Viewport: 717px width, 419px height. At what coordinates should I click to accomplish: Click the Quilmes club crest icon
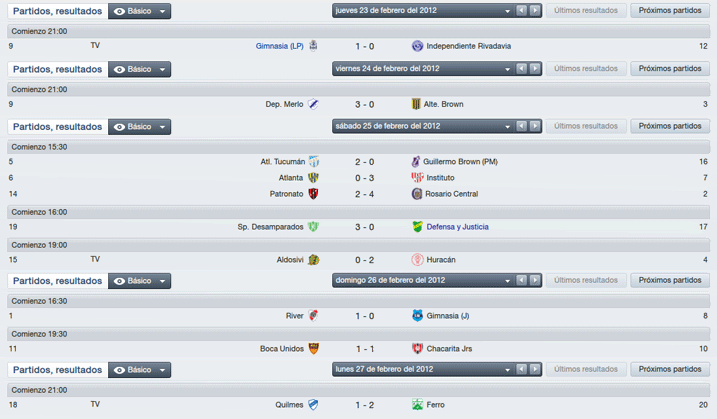[x=313, y=405]
